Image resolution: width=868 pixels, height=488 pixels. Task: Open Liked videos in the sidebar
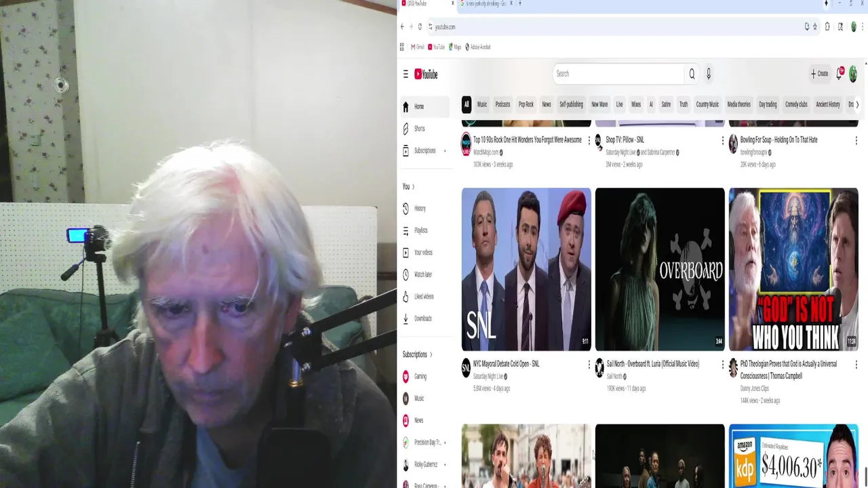pyautogui.click(x=425, y=296)
